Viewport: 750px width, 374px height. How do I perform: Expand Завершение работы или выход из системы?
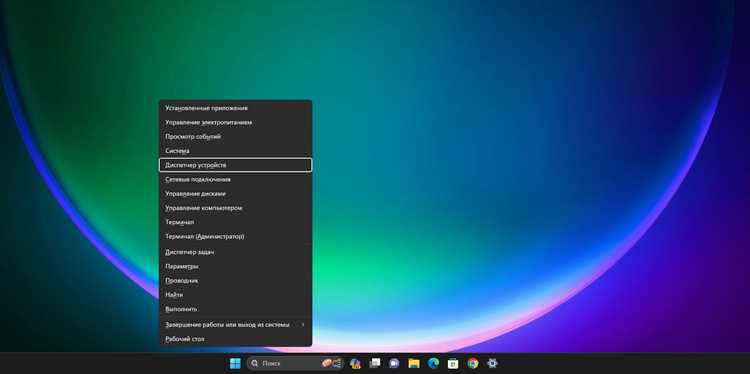point(235,325)
